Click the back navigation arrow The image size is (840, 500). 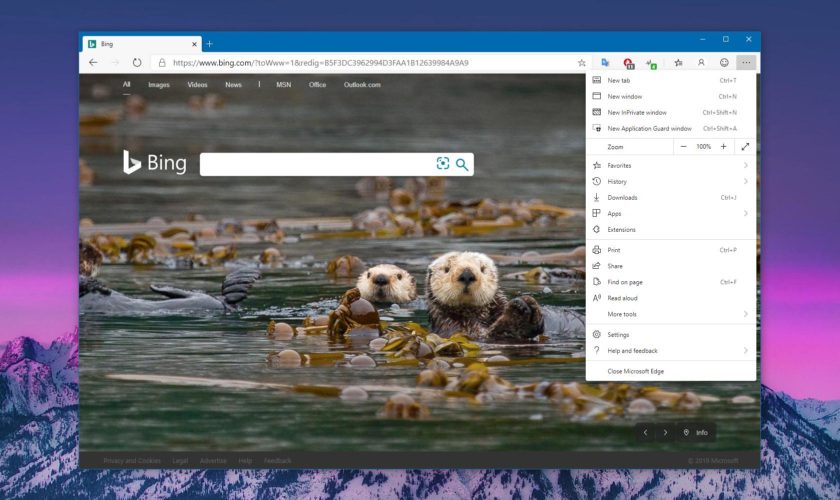pos(93,62)
